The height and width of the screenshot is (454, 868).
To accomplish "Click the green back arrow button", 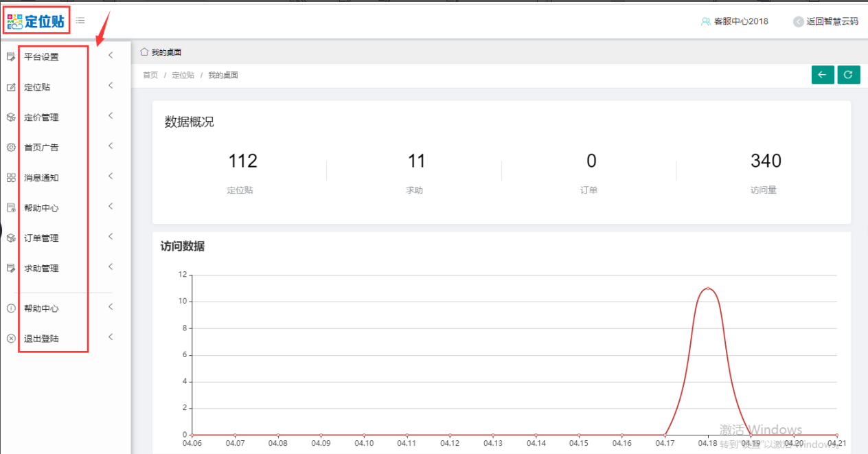I will pyautogui.click(x=822, y=75).
